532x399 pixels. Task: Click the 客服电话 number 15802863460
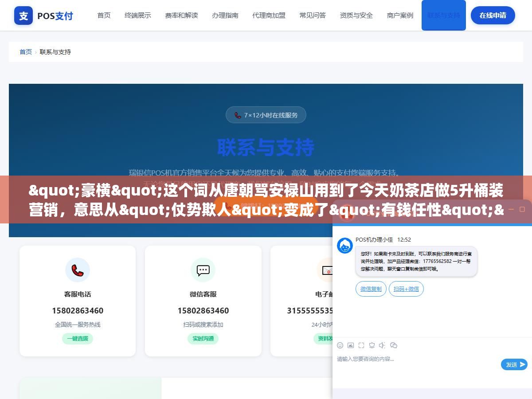pos(78,311)
